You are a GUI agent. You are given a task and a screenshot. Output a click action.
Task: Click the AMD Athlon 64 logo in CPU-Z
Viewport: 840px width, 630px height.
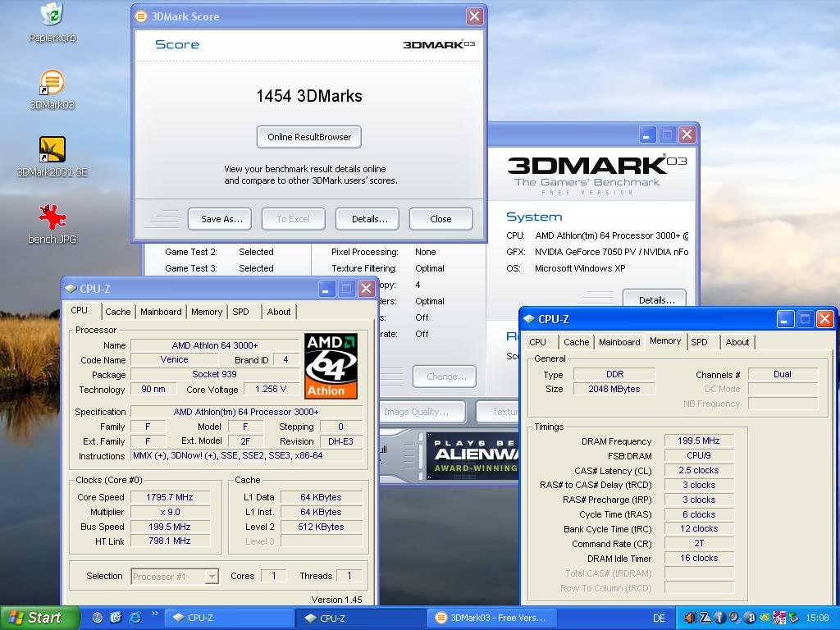click(331, 366)
